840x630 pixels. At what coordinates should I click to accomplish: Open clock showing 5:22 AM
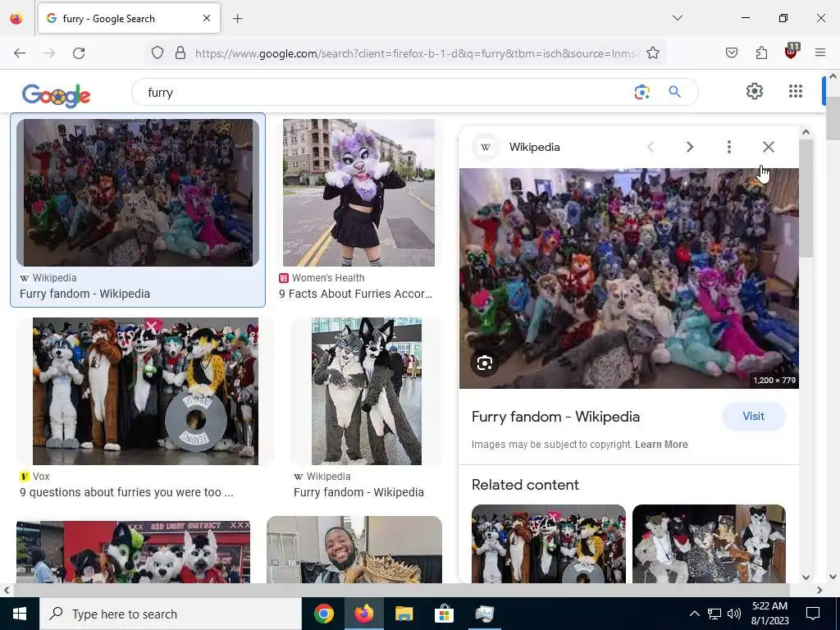(x=769, y=614)
